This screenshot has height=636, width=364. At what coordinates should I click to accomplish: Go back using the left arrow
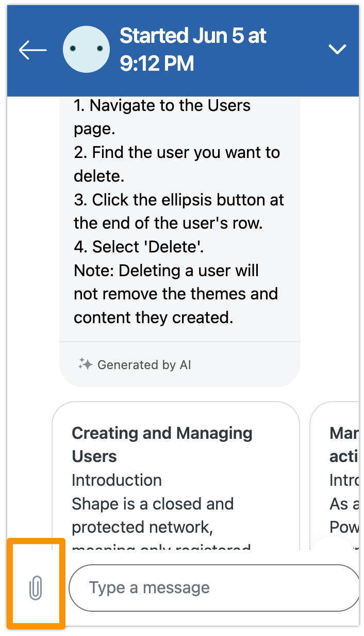tap(32, 50)
